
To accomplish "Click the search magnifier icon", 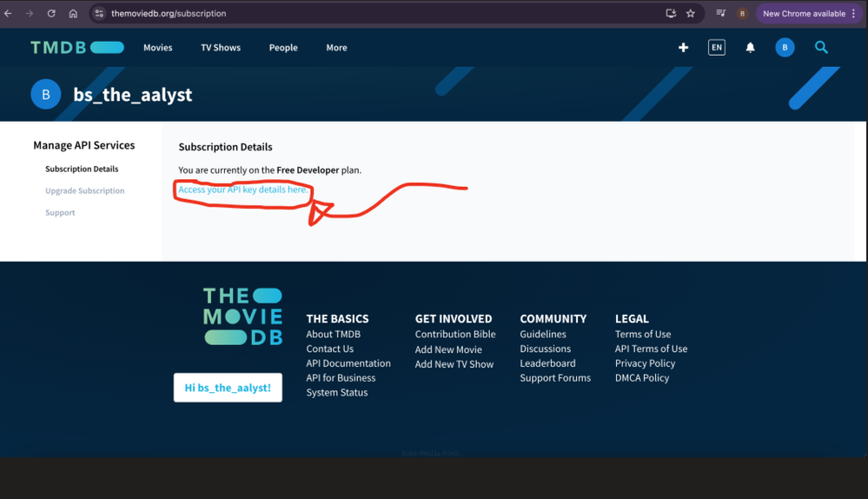I will click(821, 48).
